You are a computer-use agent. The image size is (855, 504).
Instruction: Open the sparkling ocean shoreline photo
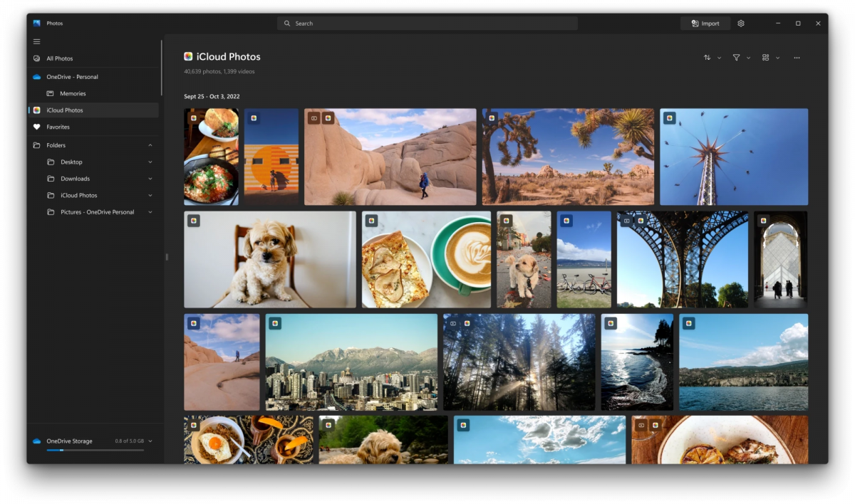tap(637, 362)
